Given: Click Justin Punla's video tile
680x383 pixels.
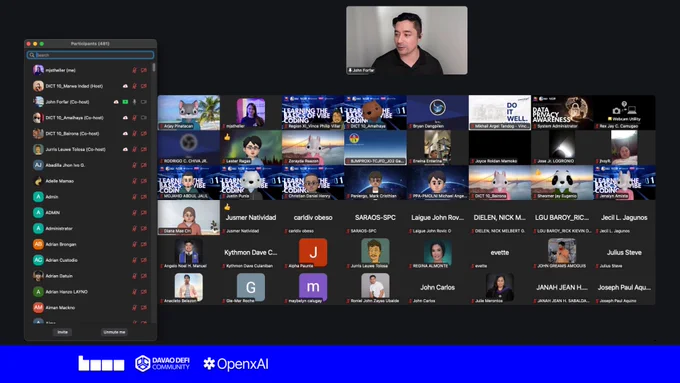Looking at the screenshot, I should (x=251, y=183).
